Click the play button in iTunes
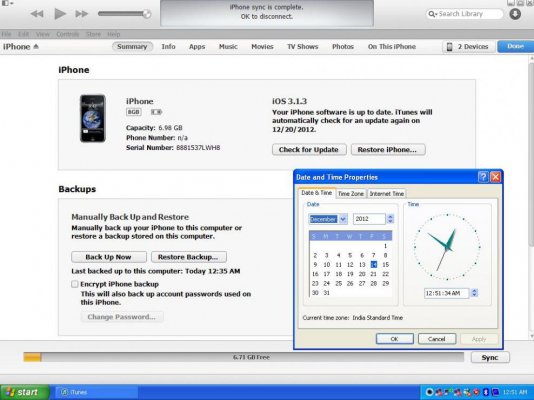 (60, 14)
